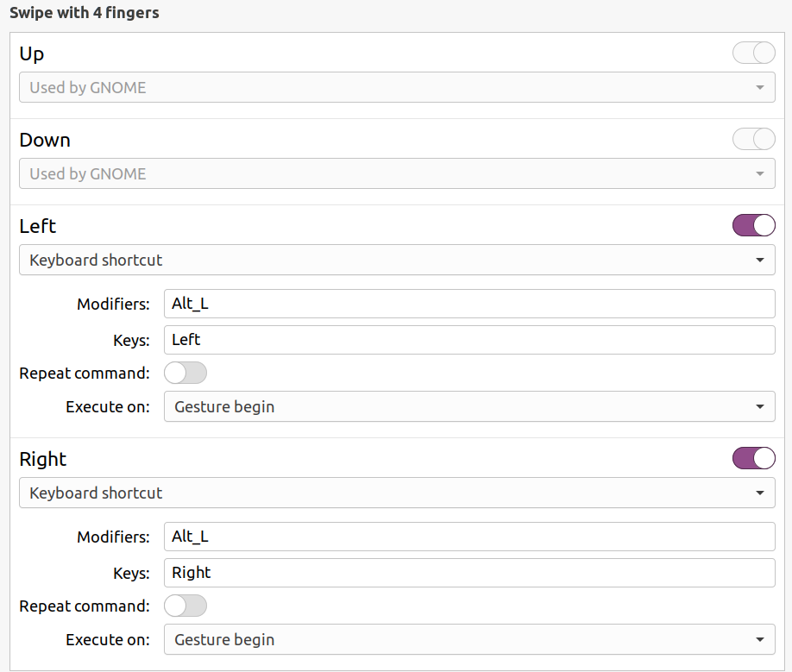Open Right swipe 'Keyboard shortcut' action dropdown
This screenshot has width=792, height=672.
point(397,493)
